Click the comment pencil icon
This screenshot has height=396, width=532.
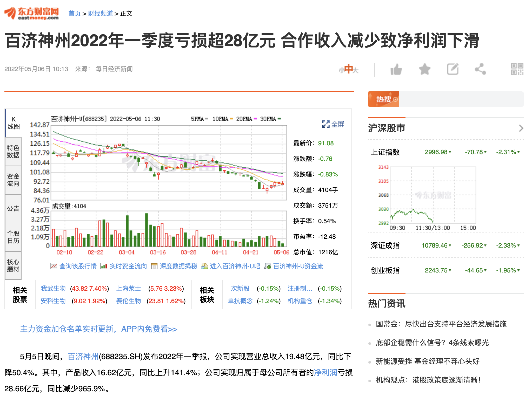[x=453, y=69]
